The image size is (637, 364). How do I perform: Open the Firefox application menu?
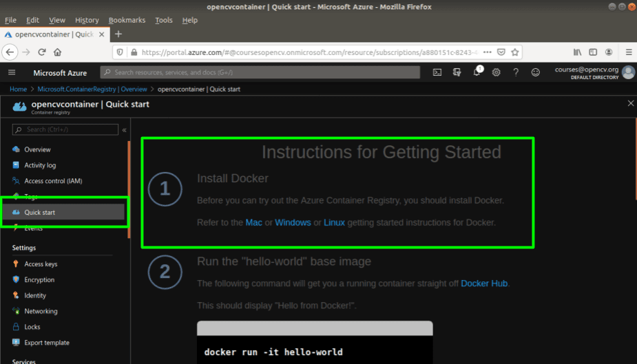coord(629,52)
